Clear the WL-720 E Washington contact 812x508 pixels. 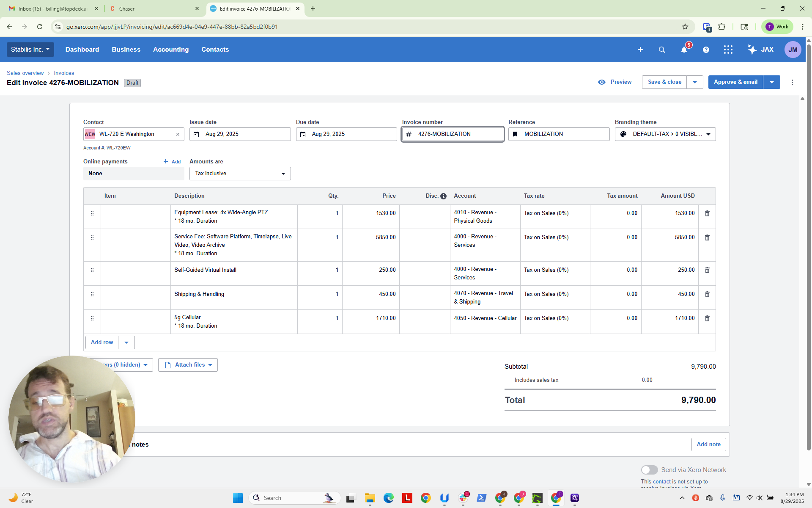[x=178, y=134]
